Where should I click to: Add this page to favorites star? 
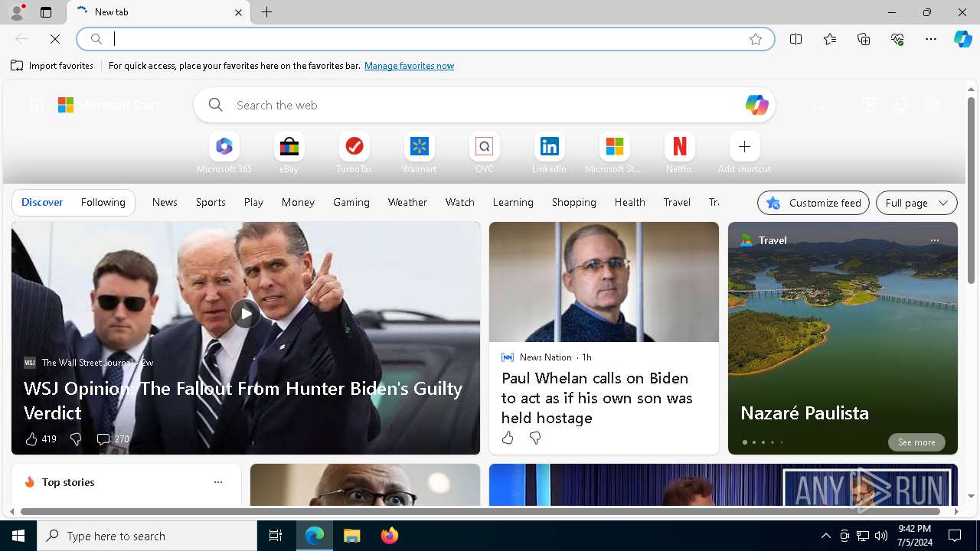click(x=756, y=39)
